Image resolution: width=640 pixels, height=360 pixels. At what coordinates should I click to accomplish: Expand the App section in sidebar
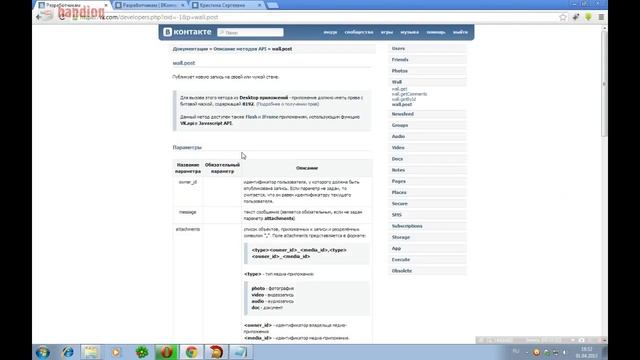[427, 249]
